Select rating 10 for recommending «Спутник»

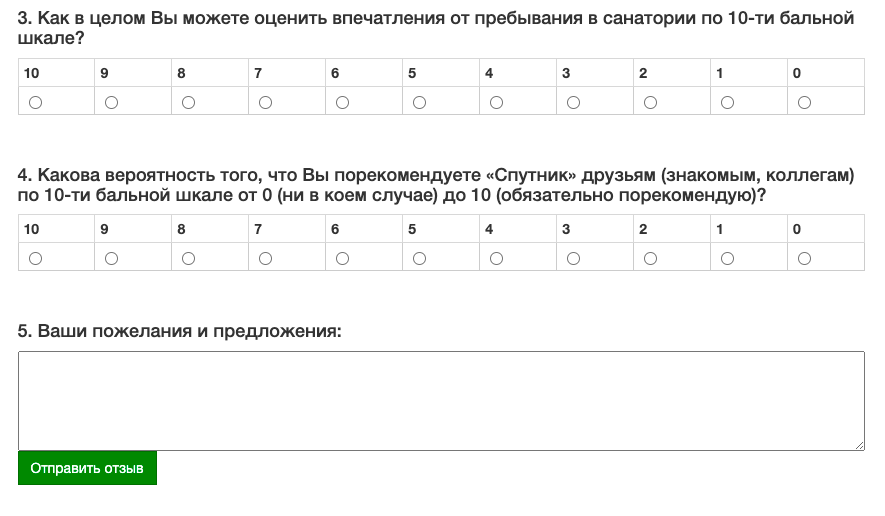36,259
